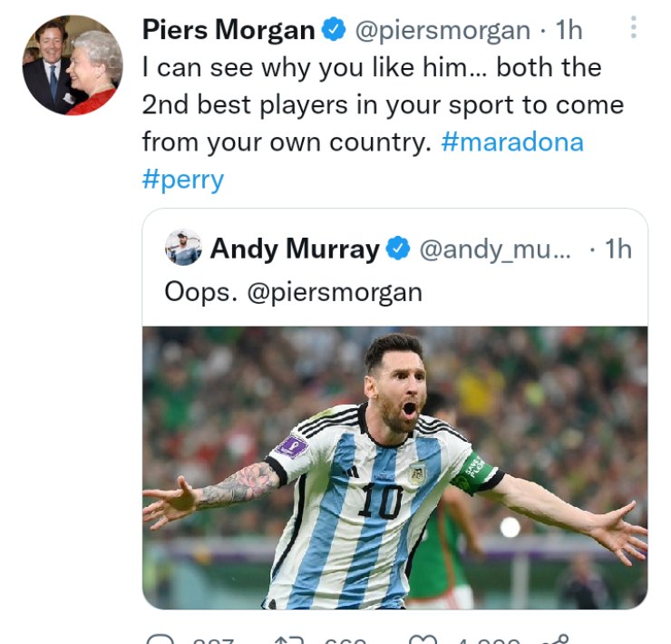Image resolution: width=671 pixels, height=644 pixels.
Task: Open the footballer photo in the quoted tweet
Action: click(x=394, y=466)
